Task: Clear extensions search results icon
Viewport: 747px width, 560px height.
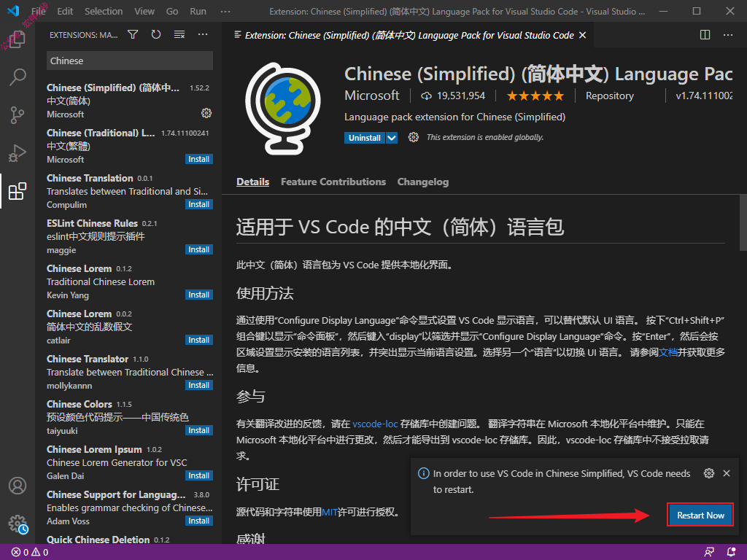Action: click(x=179, y=34)
